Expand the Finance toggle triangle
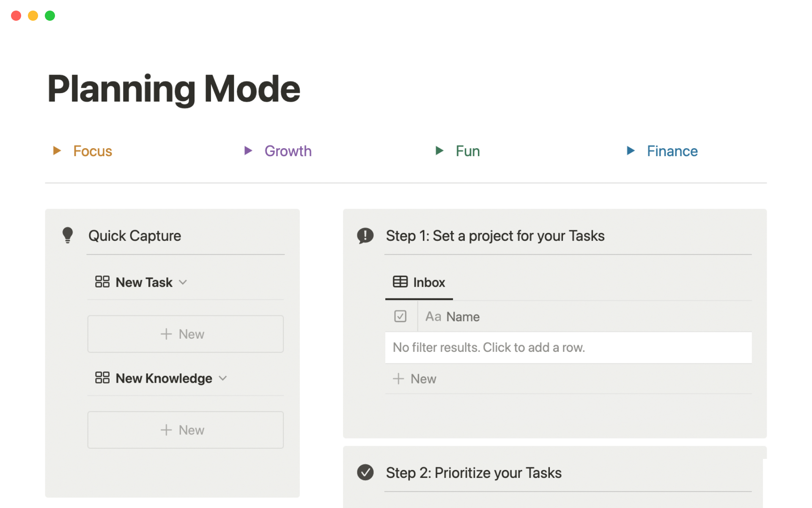The height and width of the screenshot is (508, 812). coord(631,151)
